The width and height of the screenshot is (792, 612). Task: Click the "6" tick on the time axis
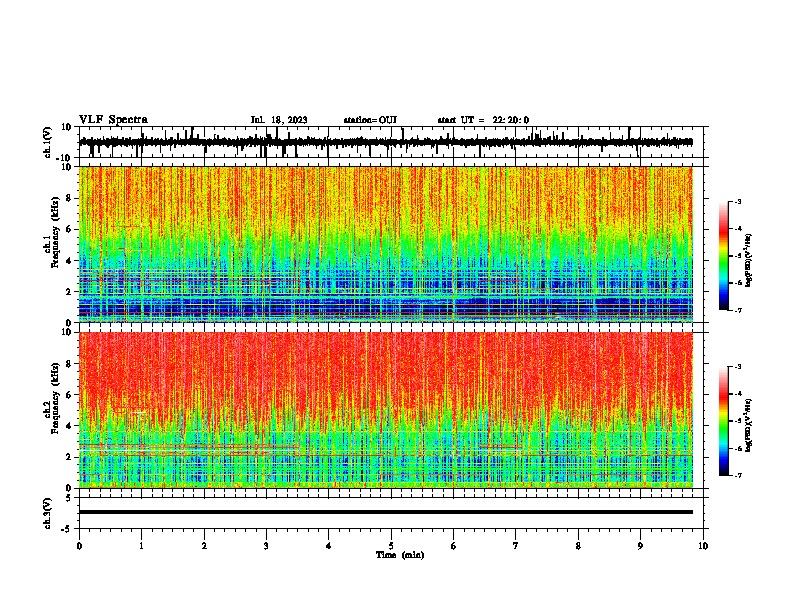click(x=453, y=546)
